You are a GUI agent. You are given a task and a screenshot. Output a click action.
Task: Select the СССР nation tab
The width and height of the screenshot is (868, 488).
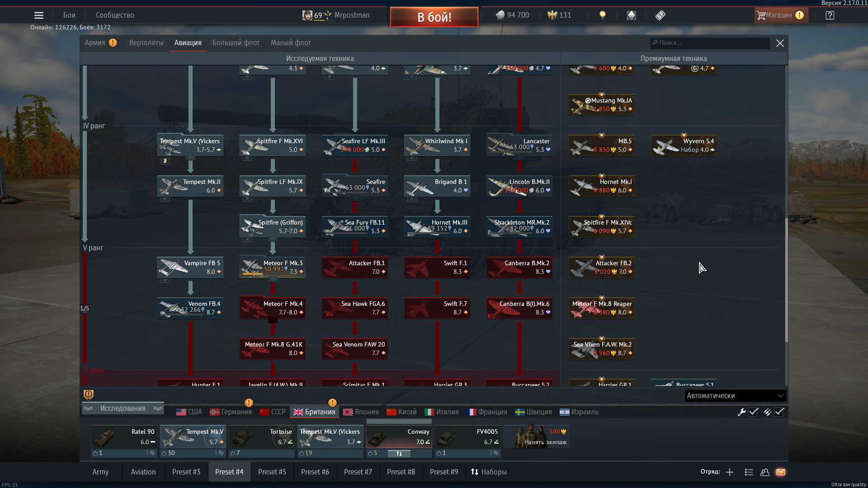click(x=273, y=412)
